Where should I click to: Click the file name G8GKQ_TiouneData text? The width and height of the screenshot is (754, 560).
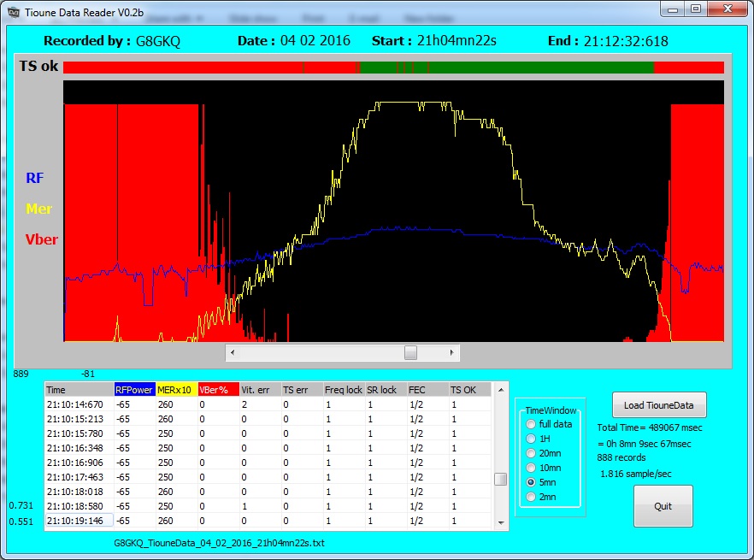coord(219,543)
